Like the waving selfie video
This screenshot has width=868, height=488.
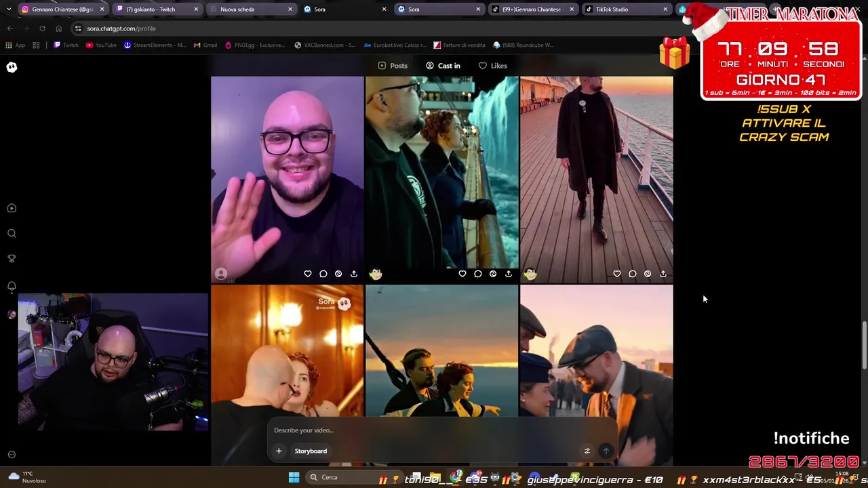point(308,274)
